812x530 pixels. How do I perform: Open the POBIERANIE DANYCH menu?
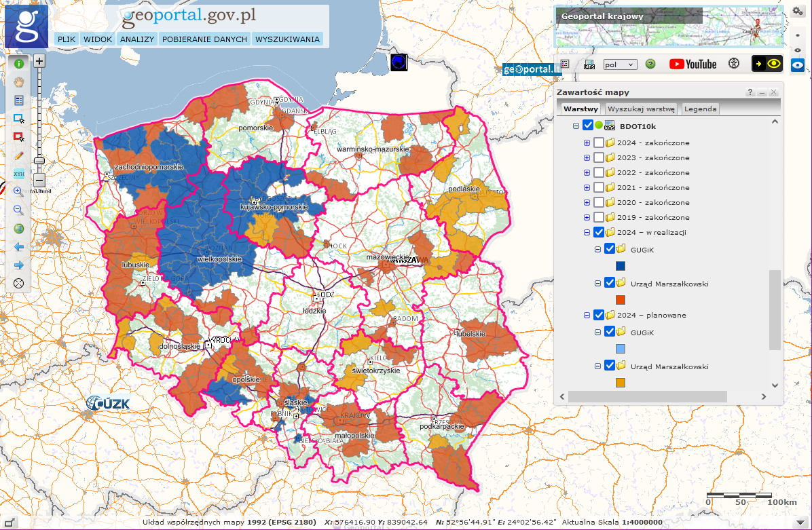204,39
